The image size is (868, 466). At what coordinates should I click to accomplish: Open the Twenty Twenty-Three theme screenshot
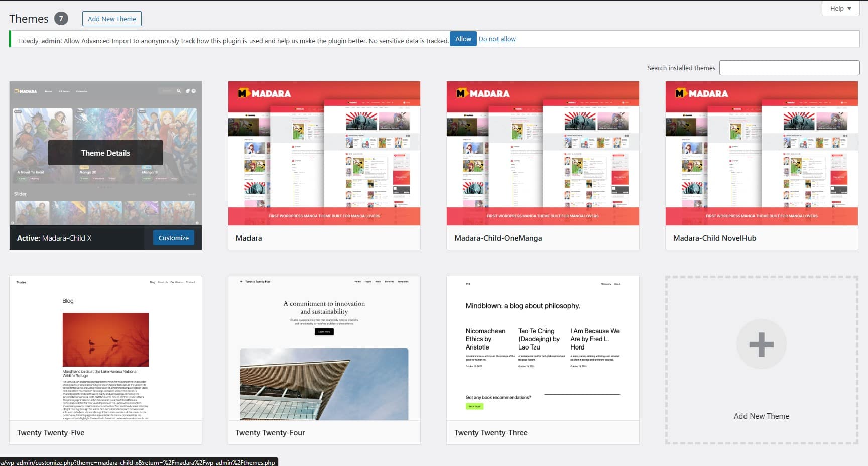coord(543,348)
